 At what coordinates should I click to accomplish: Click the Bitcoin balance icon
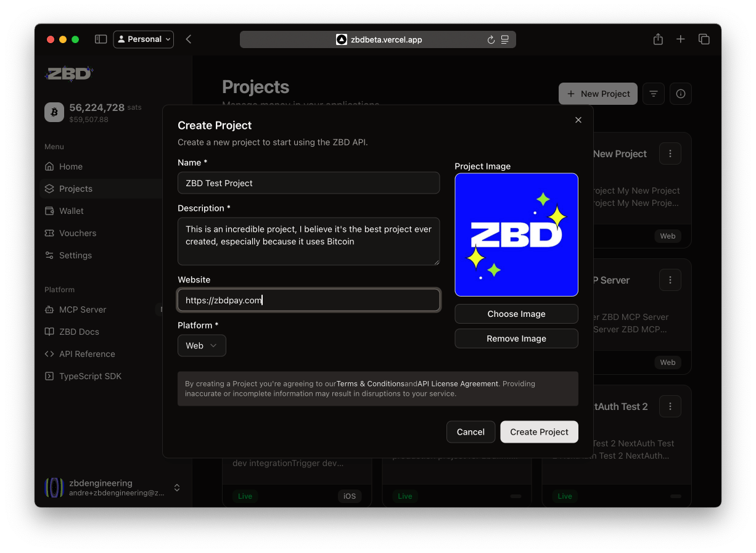pyautogui.click(x=54, y=112)
